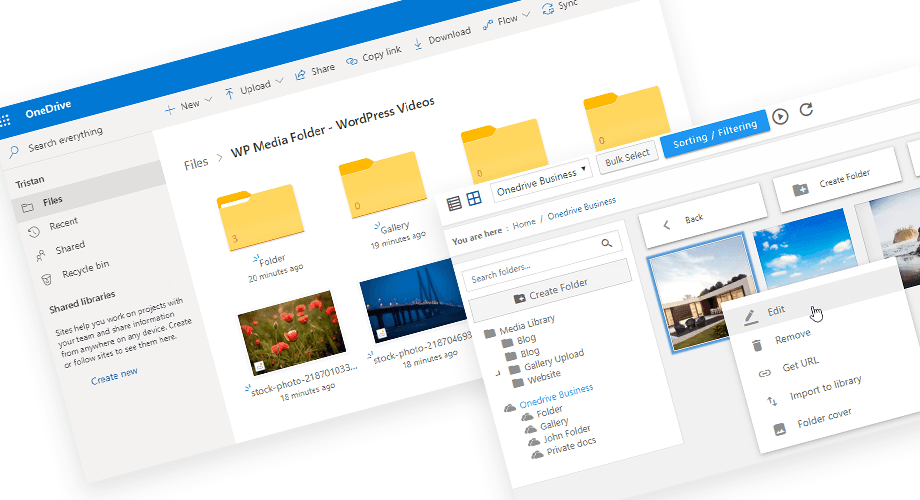Click the Sorting / Filtering button
The height and width of the screenshot is (500, 920).
714,135
